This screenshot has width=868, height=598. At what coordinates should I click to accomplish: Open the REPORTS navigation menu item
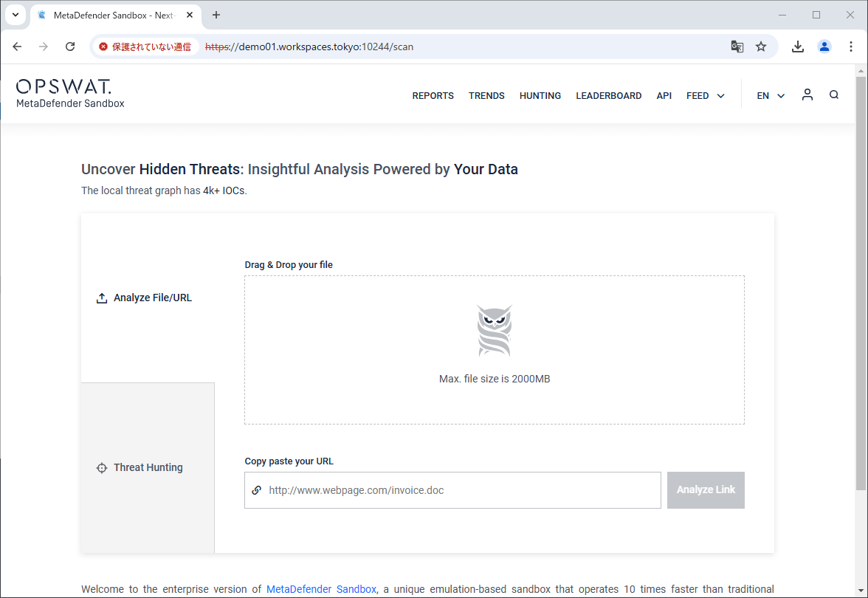[x=433, y=95]
